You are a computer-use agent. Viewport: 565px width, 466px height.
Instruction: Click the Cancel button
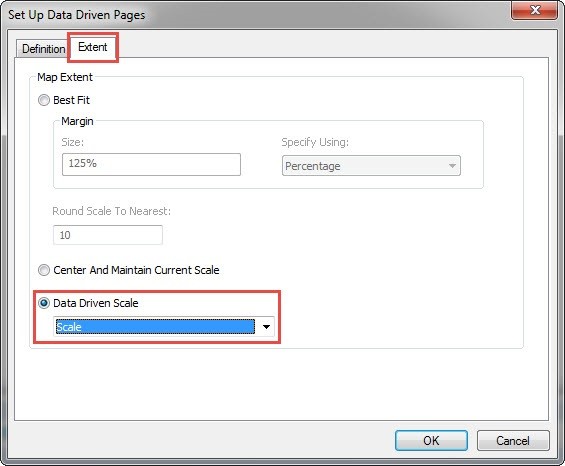[x=513, y=440]
